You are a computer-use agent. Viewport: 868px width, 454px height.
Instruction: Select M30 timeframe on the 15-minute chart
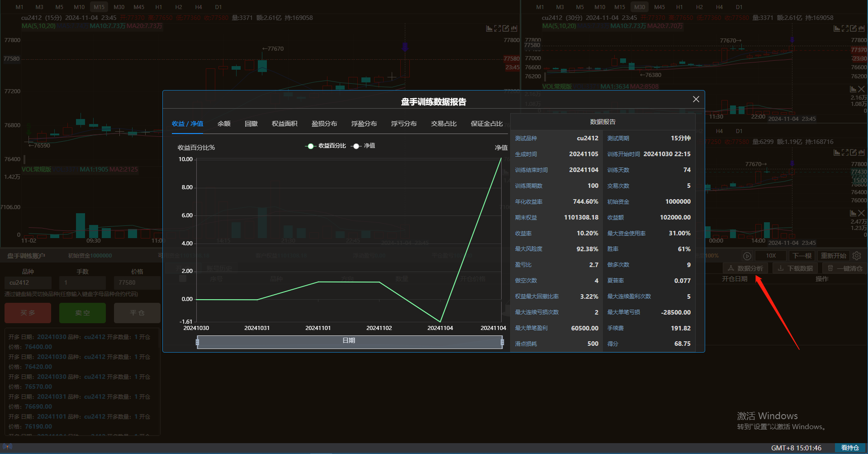click(119, 7)
